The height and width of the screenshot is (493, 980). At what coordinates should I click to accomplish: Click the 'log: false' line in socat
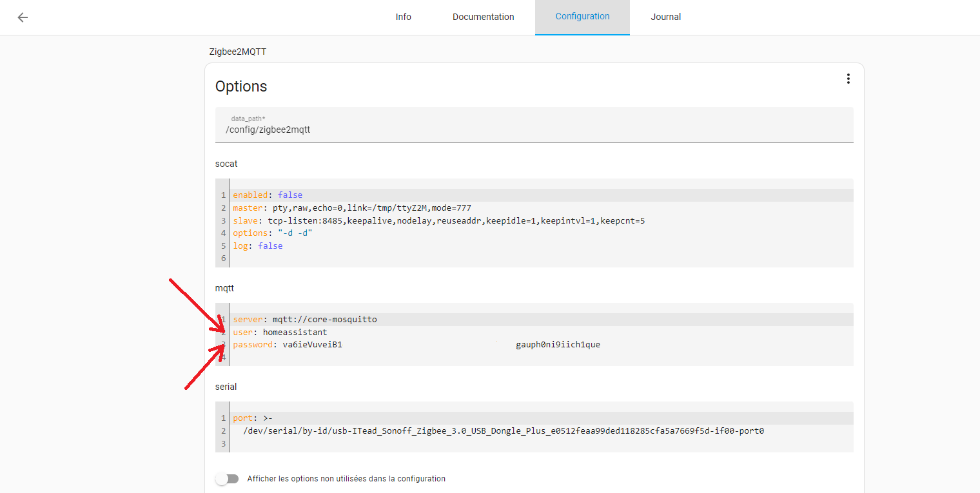pos(257,246)
